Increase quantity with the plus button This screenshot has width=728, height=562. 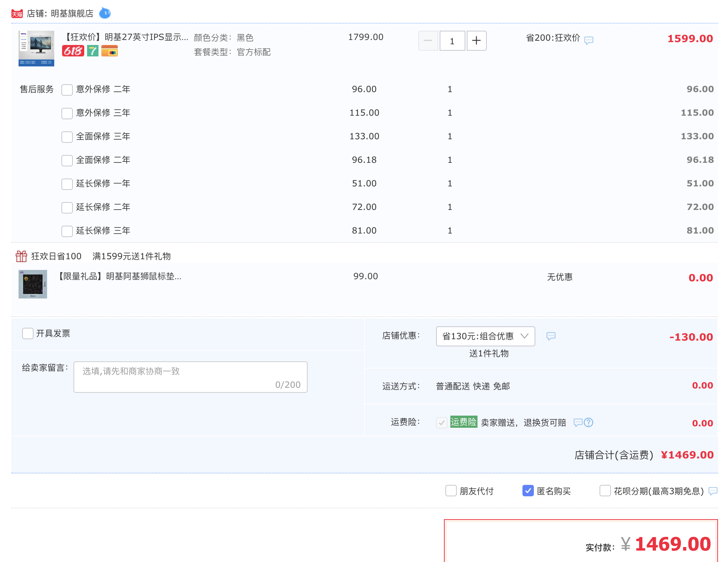pyautogui.click(x=476, y=41)
